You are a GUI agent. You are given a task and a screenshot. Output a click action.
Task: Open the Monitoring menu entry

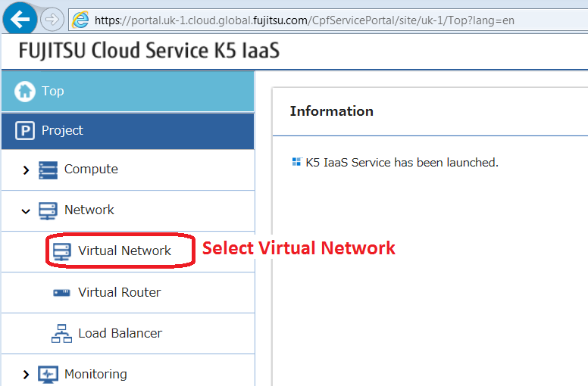click(x=95, y=374)
